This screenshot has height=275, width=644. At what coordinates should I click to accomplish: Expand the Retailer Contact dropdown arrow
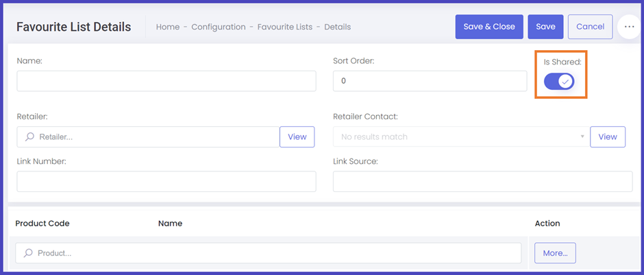[582, 136]
